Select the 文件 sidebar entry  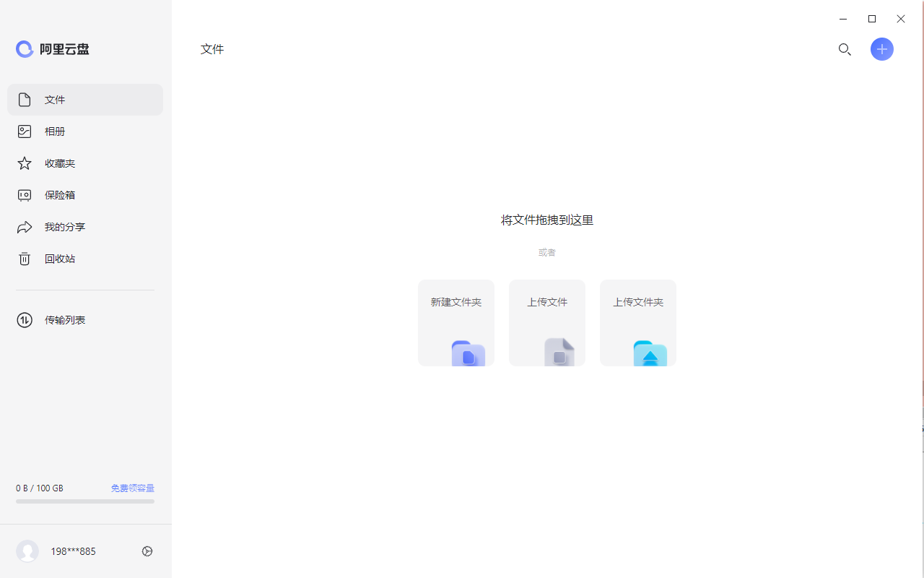tap(55, 99)
